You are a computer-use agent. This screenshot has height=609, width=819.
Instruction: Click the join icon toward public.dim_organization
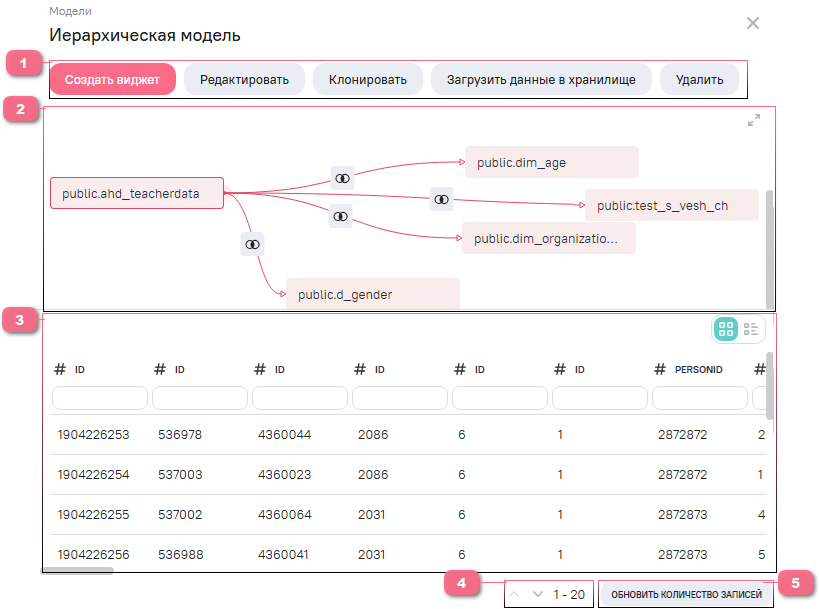point(341,215)
